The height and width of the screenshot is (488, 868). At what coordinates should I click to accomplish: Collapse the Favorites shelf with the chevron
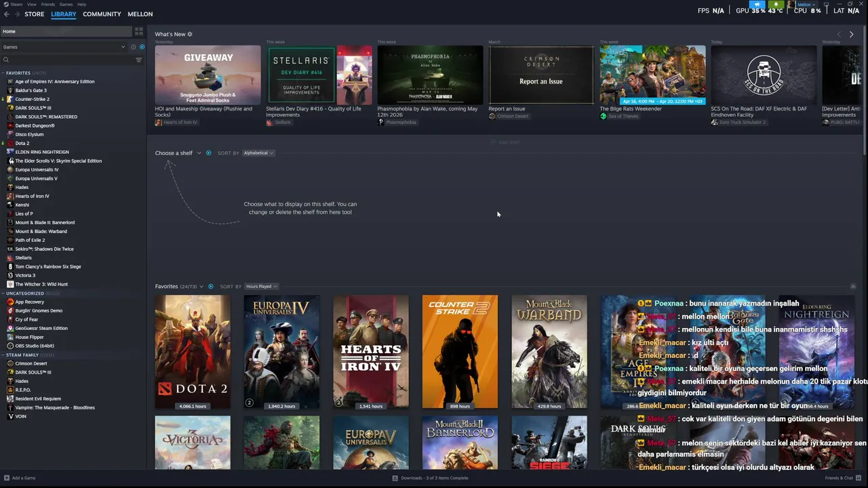pyautogui.click(x=853, y=287)
